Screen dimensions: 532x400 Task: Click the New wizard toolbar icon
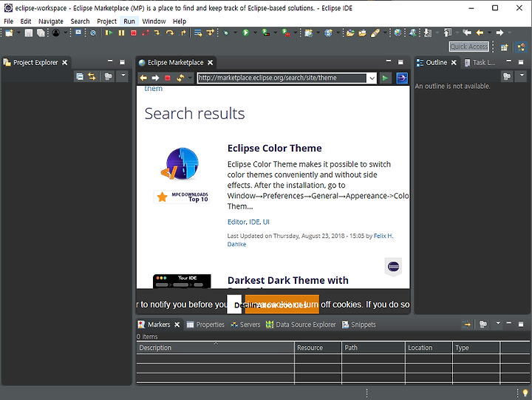pos(9,33)
